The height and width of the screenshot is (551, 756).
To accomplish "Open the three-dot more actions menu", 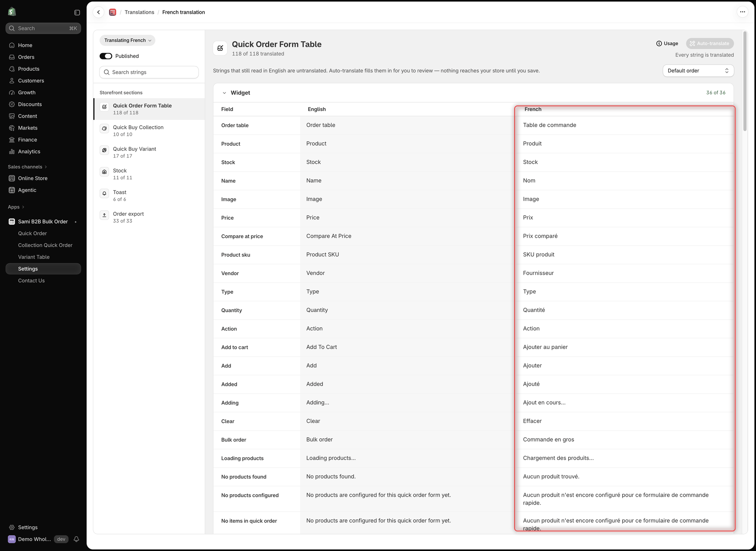I will pyautogui.click(x=742, y=12).
